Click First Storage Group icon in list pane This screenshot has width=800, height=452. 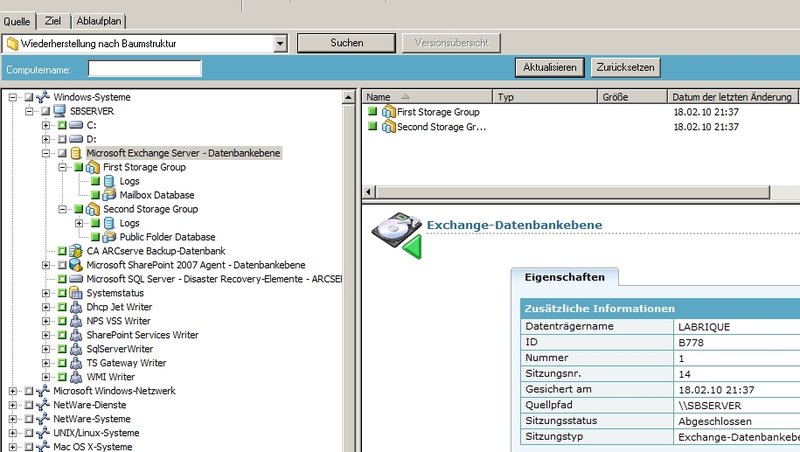(x=389, y=111)
